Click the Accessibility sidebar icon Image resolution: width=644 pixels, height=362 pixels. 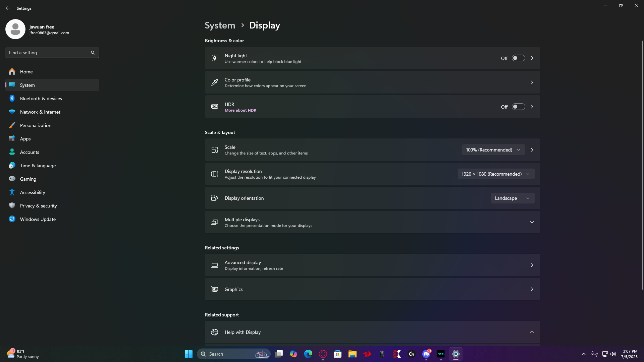coord(12,192)
